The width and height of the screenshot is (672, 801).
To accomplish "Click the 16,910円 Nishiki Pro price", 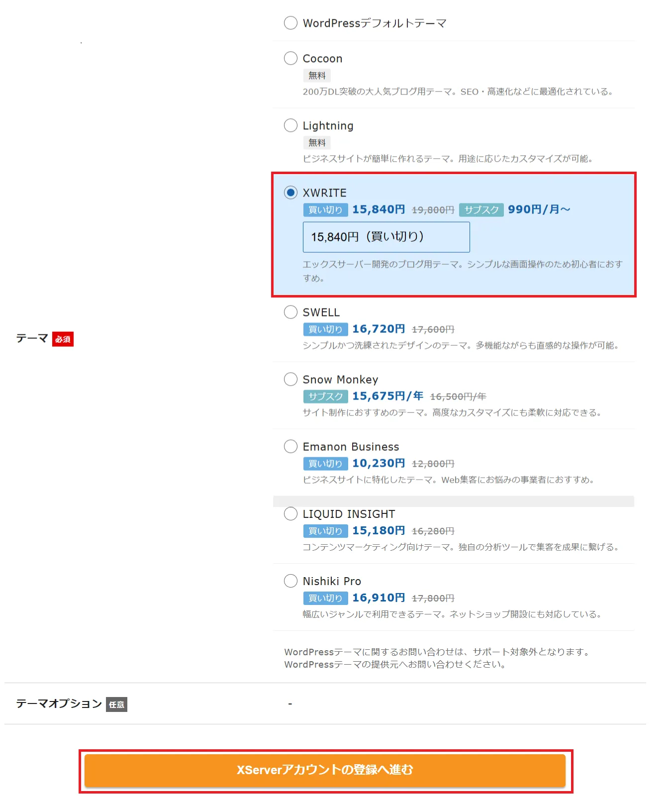I will [379, 598].
